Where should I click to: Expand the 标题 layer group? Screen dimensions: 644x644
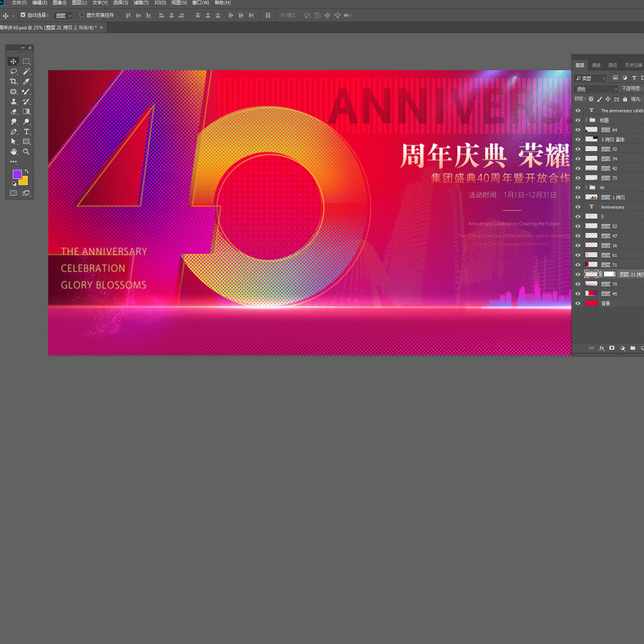click(x=586, y=120)
